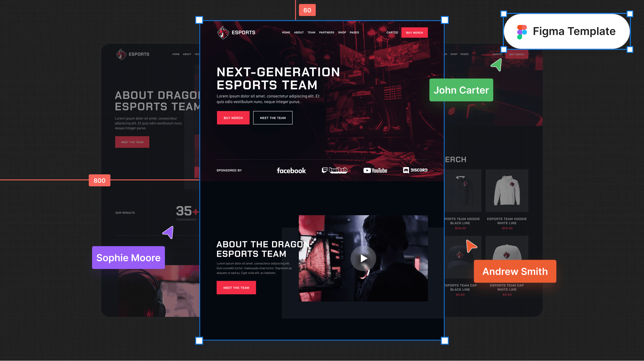644x361 pixels.
Task: Click the BUY MERCH button in the hero section
Action: click(x=233, y=118)
